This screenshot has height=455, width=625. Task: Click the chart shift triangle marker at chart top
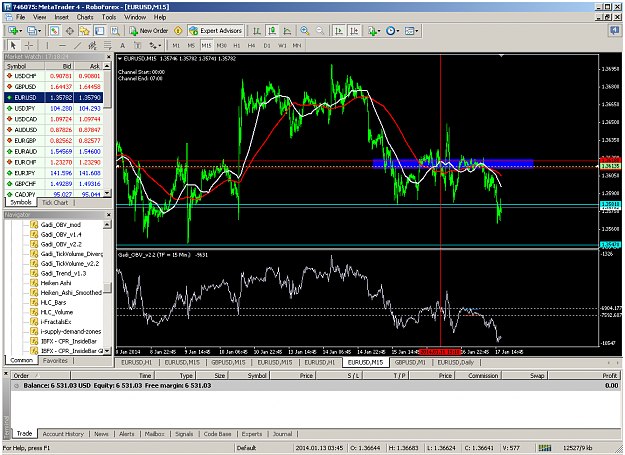(501, 56)
